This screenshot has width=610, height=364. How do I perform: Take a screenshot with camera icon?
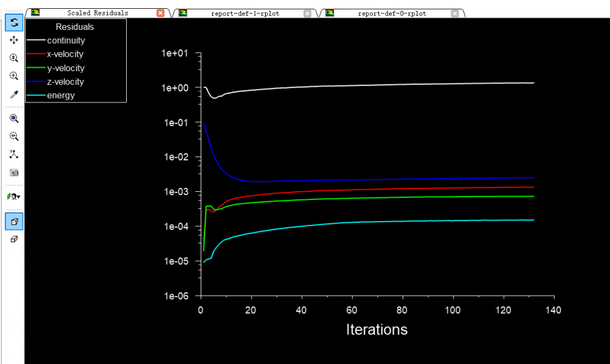pos(14,172)
